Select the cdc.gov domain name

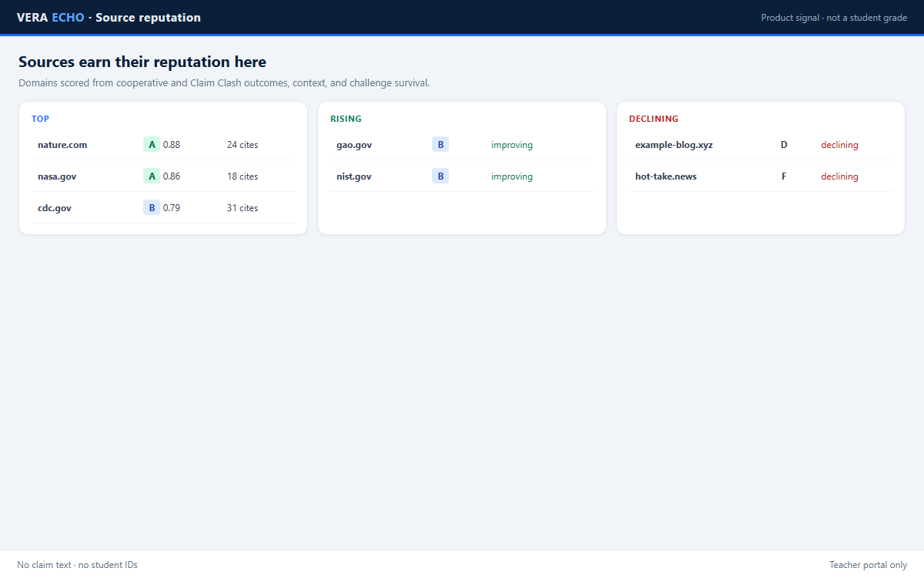[x=55, y=208]
